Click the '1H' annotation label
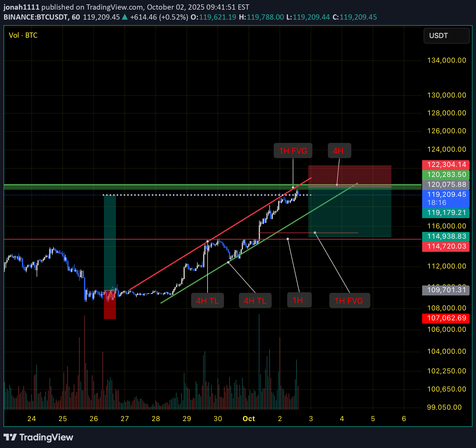Viewport: 476px width, 448px height. (299, 300)
